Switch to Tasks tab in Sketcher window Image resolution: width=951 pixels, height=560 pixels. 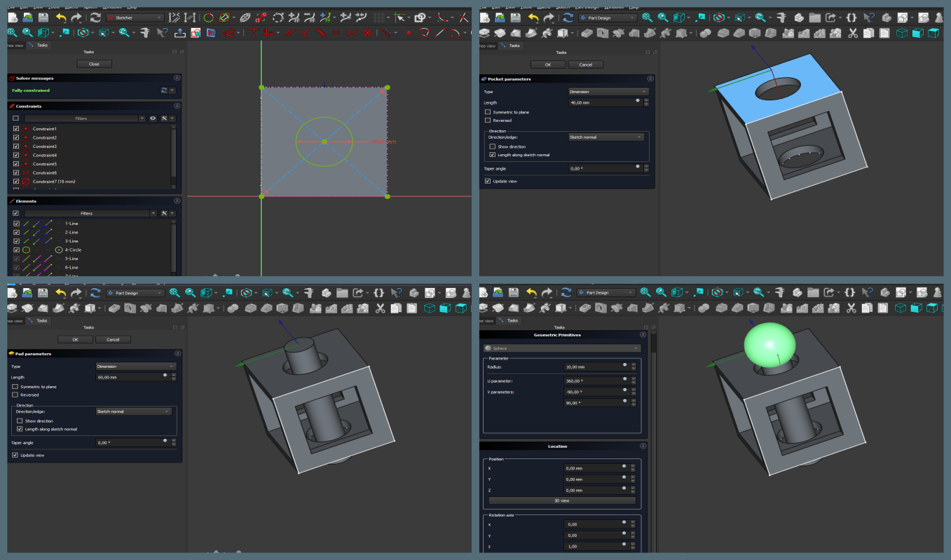point(39,46)
